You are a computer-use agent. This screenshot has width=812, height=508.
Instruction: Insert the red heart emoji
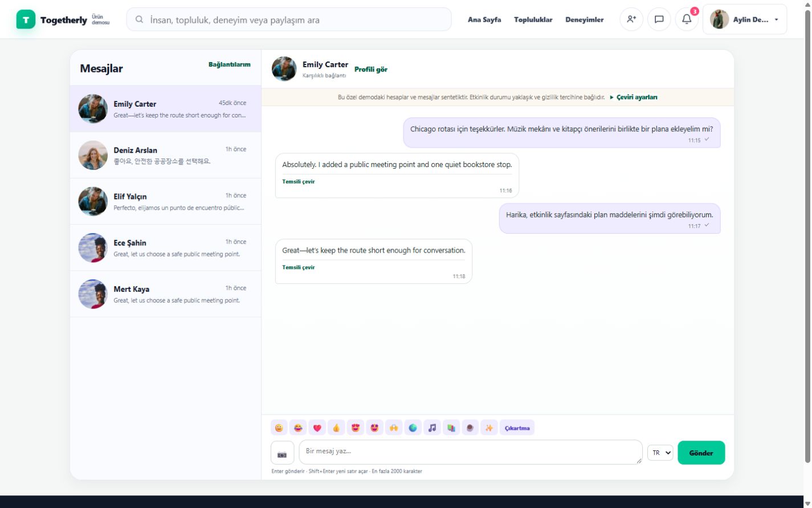tap(317, 428)
